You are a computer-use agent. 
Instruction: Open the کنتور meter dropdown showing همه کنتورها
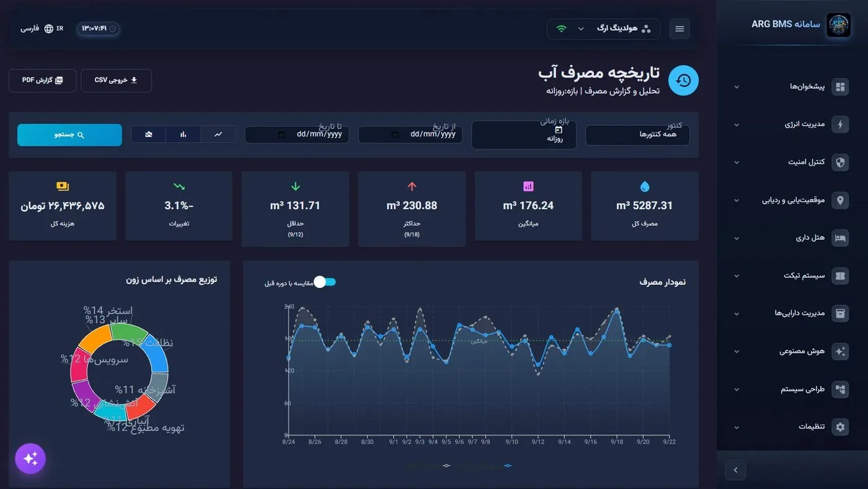pos(637,135)
